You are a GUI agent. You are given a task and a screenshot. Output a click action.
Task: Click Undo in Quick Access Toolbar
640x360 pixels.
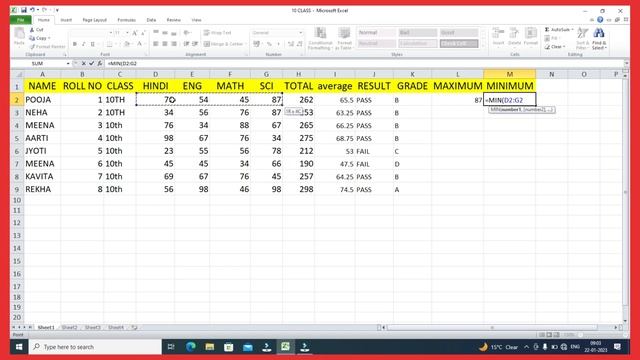(32, 10)
